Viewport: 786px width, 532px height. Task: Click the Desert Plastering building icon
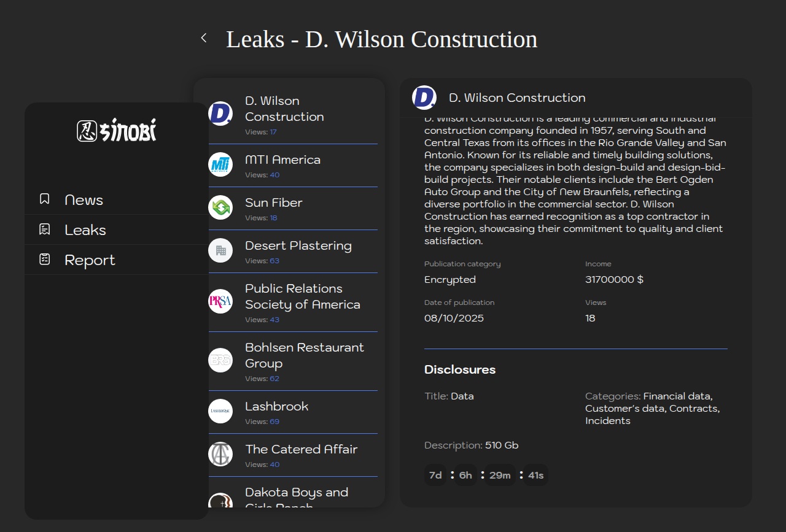pos(220,250)
